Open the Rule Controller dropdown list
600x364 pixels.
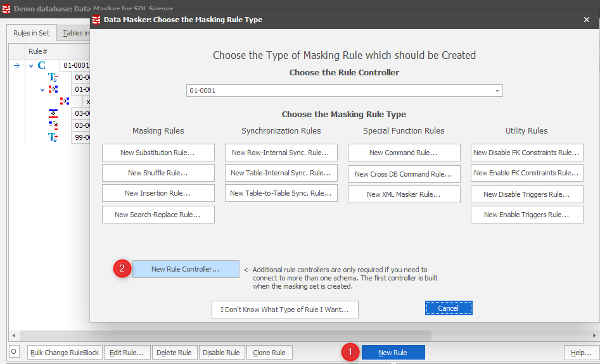coord(497,91)
